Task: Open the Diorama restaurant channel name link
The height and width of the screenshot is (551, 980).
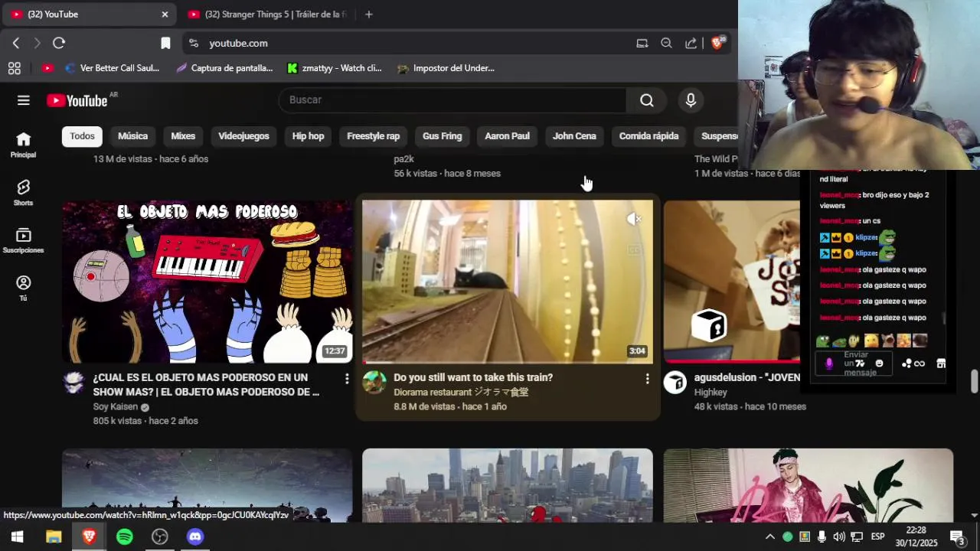Action: [461, 392]
